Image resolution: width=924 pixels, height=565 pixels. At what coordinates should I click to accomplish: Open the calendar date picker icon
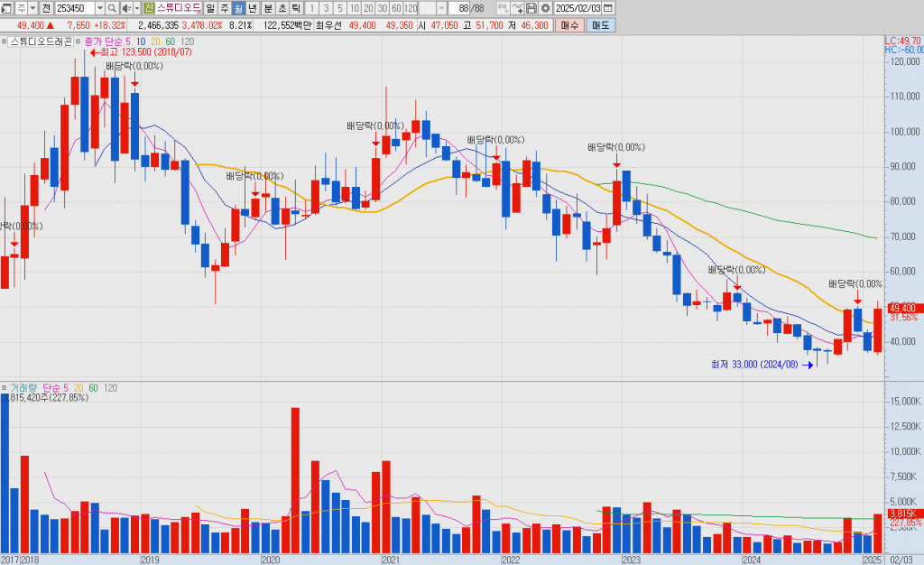click(608, 8)
